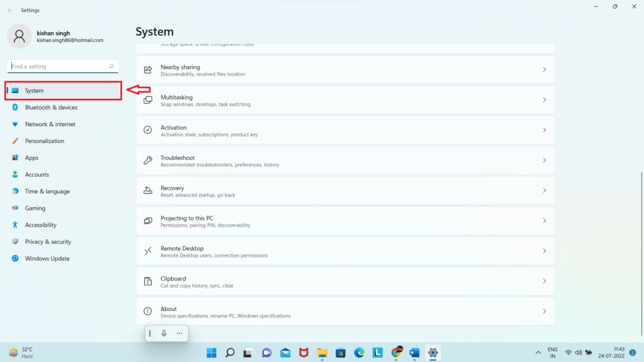Open Microsoft Store from taskbar
644x362 pixels.
coord(340,353)
